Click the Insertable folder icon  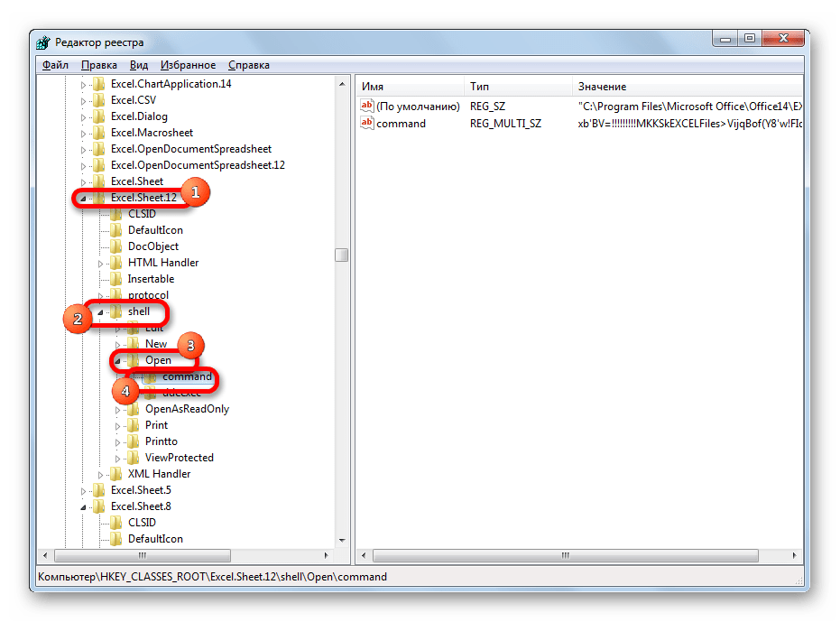tap(115, 279)
